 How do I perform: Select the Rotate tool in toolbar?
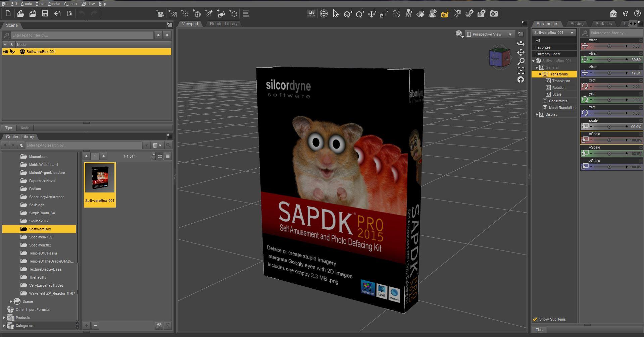coord(360,14)
